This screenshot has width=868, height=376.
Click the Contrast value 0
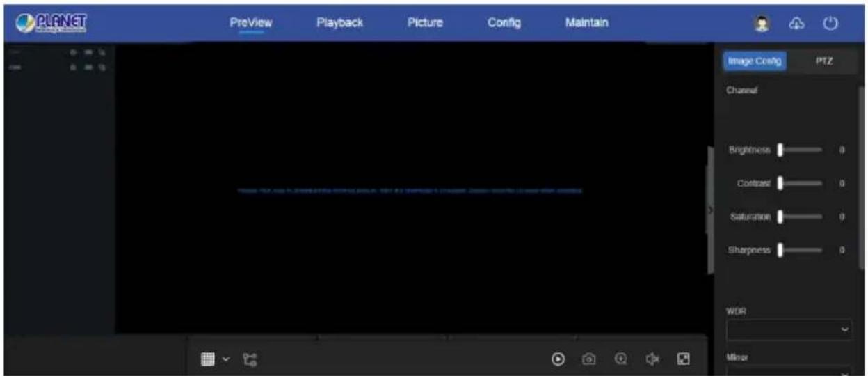point(842,183)
